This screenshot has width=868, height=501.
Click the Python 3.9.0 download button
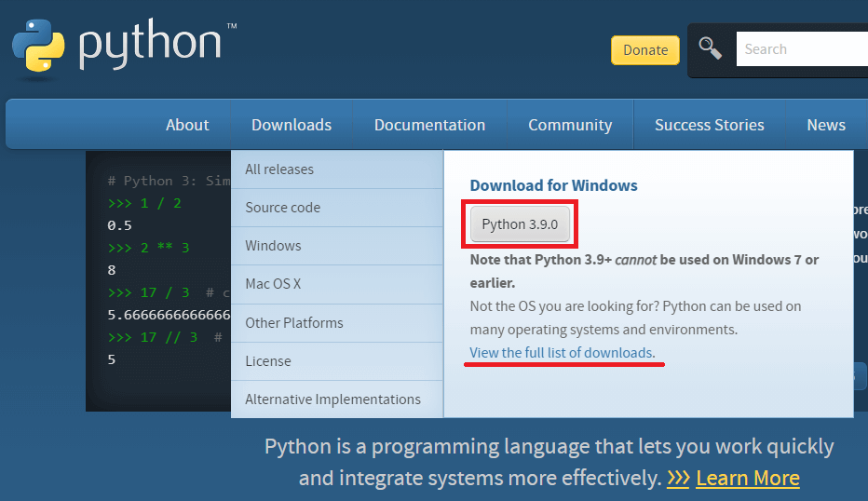click(520, 224)
